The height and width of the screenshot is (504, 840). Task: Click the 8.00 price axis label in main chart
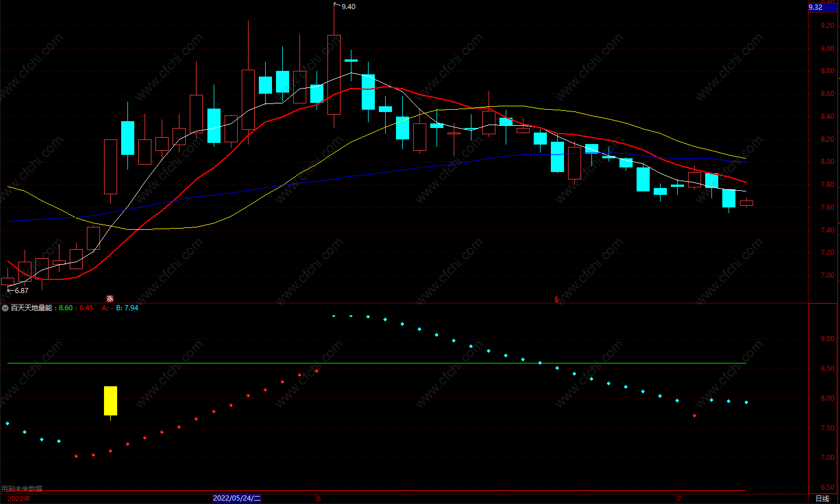[x=827, y=162]
